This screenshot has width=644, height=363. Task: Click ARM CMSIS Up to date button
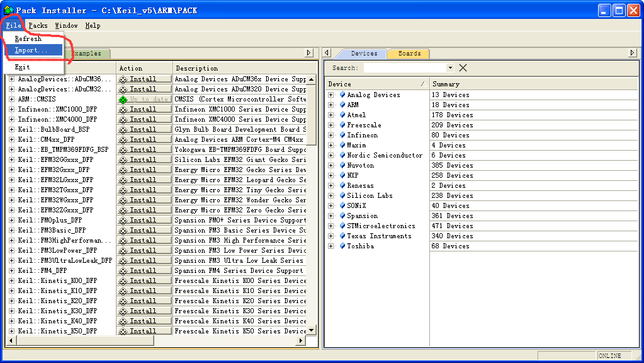pos(145,99)
